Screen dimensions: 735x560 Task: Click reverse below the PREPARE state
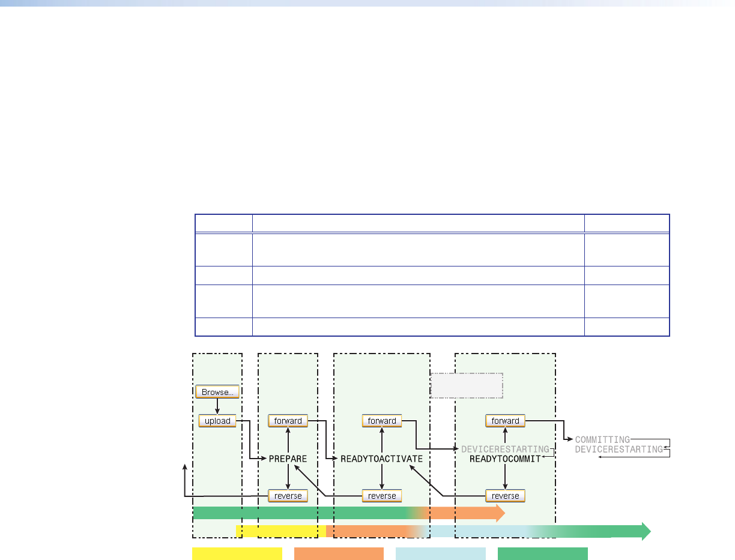[x=288, y=496]
